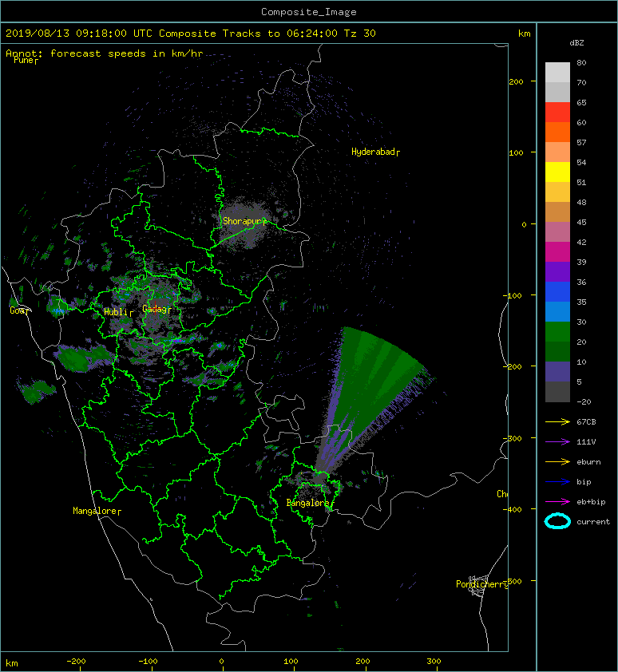Pick the red 65 dBZ legend swatch
This screenshot has width=618, height=672.
point(557,113)
